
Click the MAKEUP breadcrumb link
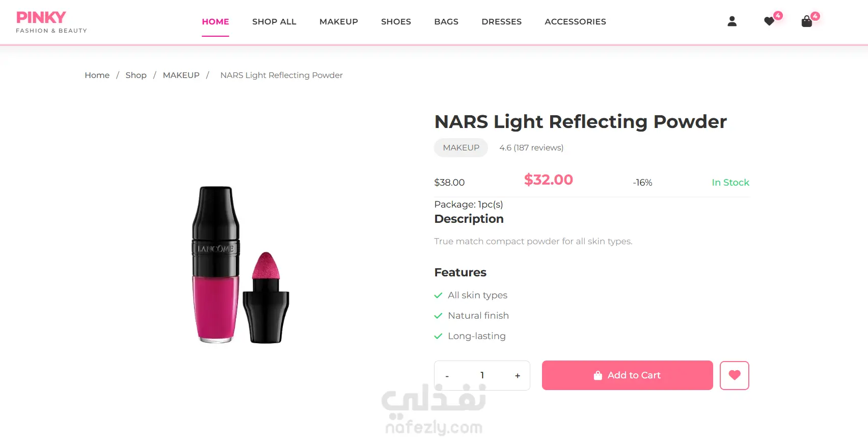(181, 75)
